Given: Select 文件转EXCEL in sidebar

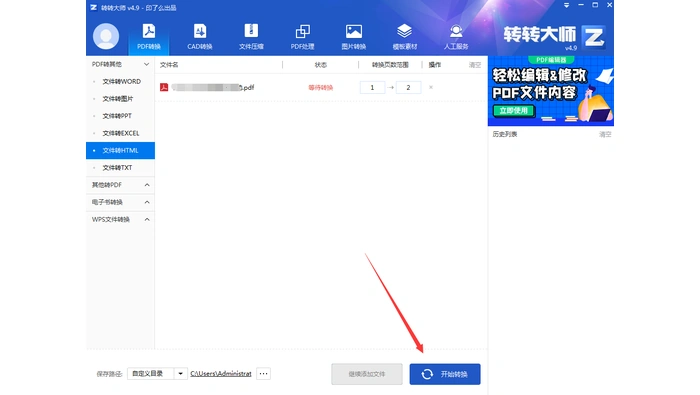Looking at the screenshot, I should click(x=121, y=133).
